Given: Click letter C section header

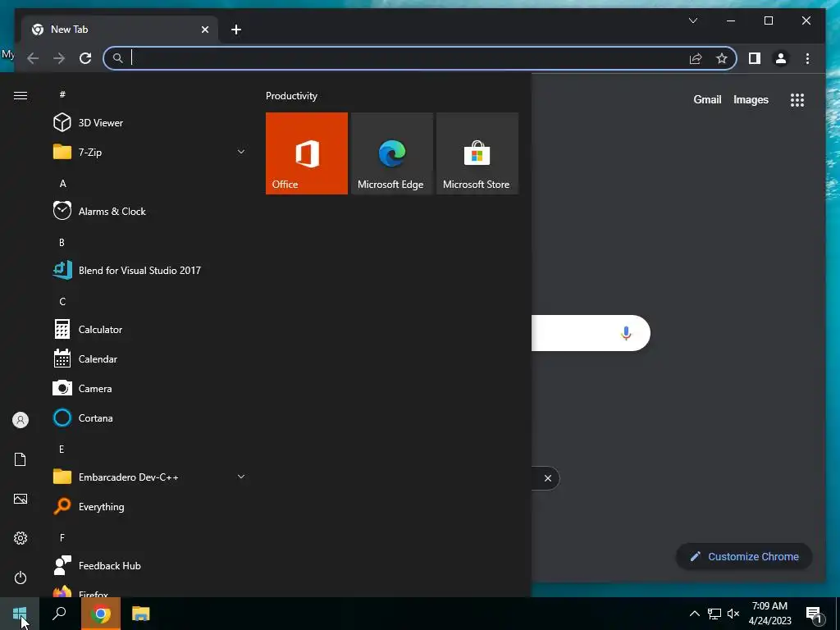Looking at the screenshot, I should [62, 302].
